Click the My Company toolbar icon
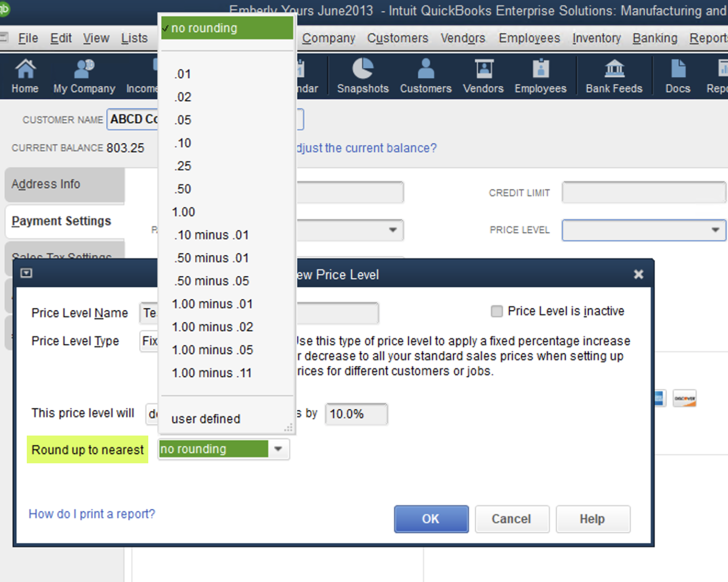 [84, 76]
